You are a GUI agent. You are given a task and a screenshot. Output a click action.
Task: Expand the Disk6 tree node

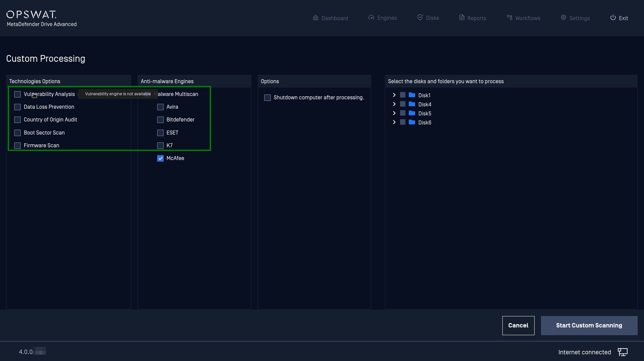[x=394, y=122]
